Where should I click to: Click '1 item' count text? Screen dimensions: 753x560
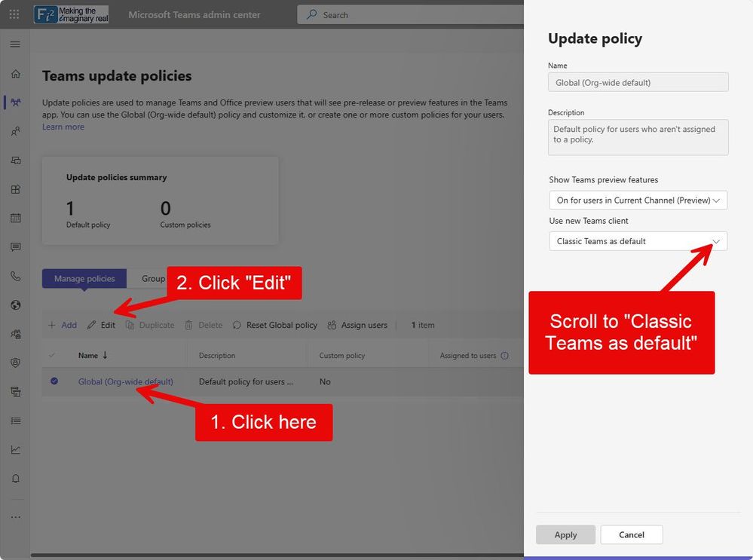point(423,325)
